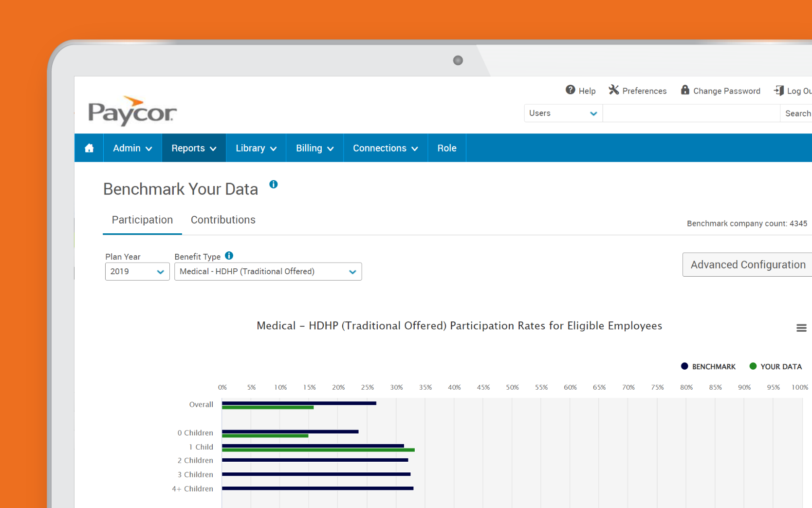Image resolution: width=812 pixels, height=508 pixels.
Task: Expand the Billing menu
Action: point(314,148)
